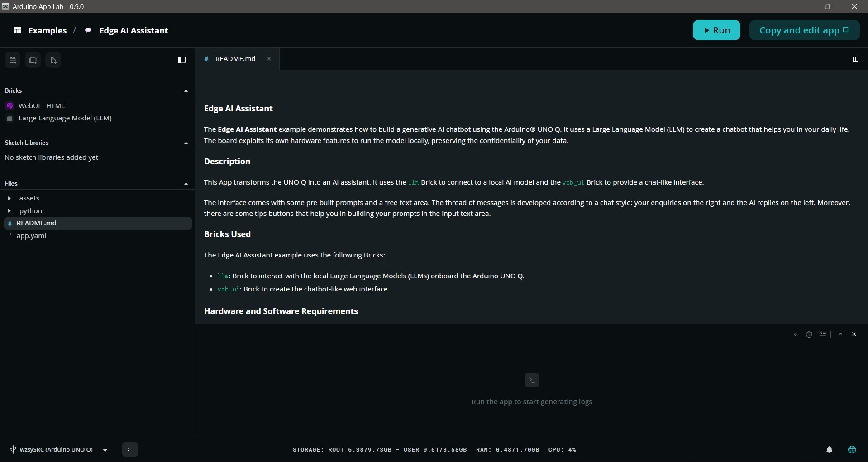Expand the log panel with up chevron
The width and height of the screenshot is (868, 462).
click(x=840, y=334)
